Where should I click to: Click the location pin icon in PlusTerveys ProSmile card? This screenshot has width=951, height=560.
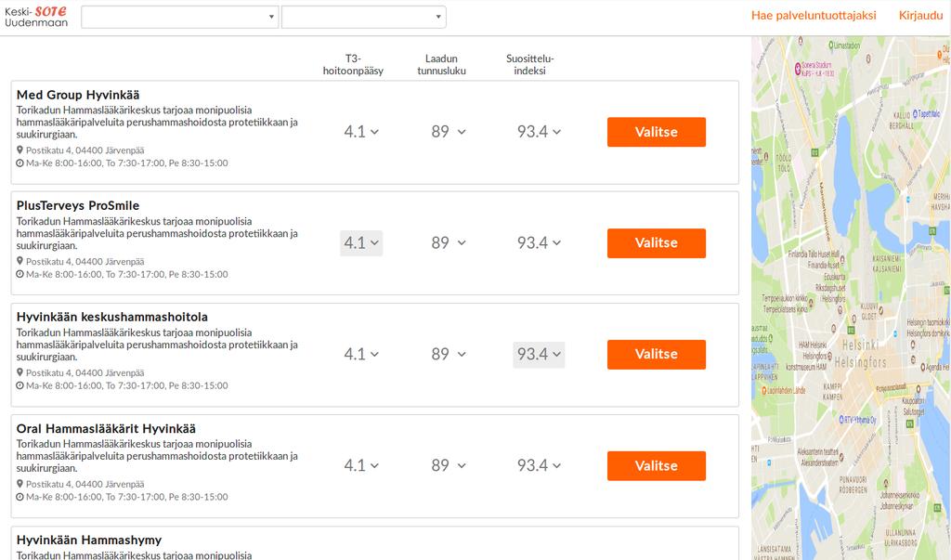(20, 262)
